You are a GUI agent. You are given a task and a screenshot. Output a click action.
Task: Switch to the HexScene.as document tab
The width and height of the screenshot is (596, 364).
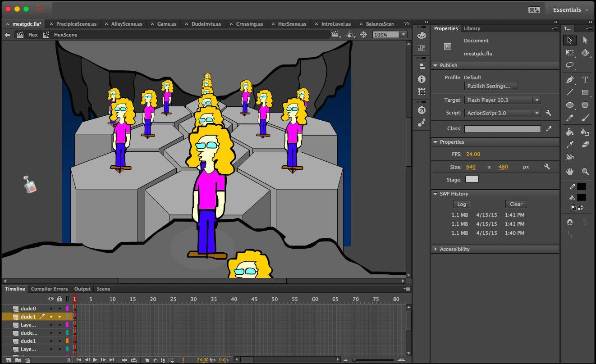[x=292, y=24]
